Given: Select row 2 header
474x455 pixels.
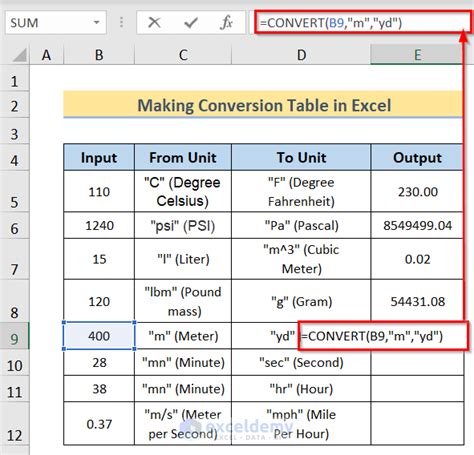Looking at the screenshot, I should [14, 104].
